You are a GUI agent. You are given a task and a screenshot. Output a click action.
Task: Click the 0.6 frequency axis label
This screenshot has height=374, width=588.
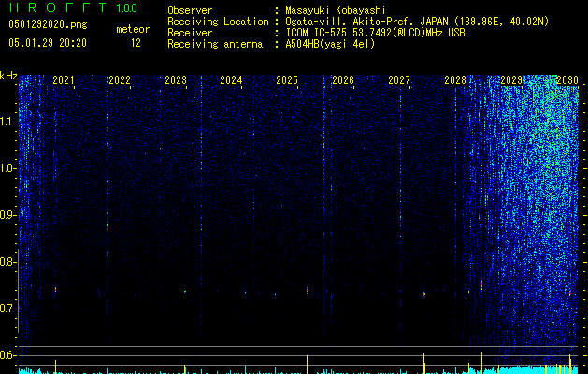[x=8, y=355]
